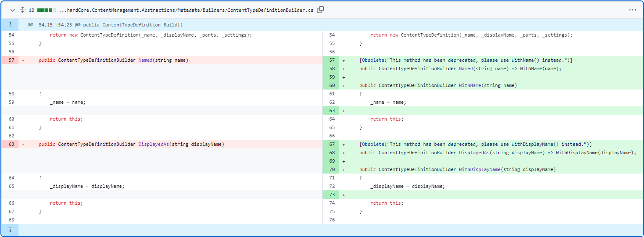Click the diffstat colored squares indicator

[47, 10]
